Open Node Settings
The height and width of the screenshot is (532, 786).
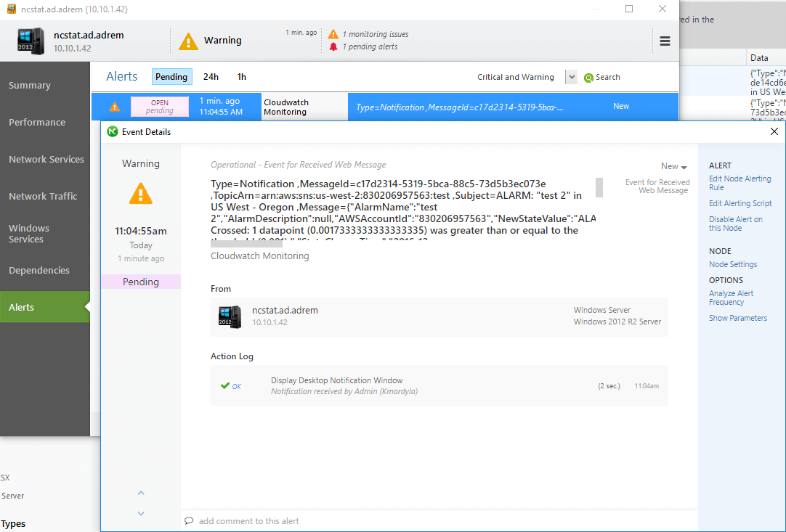[732, 263]
